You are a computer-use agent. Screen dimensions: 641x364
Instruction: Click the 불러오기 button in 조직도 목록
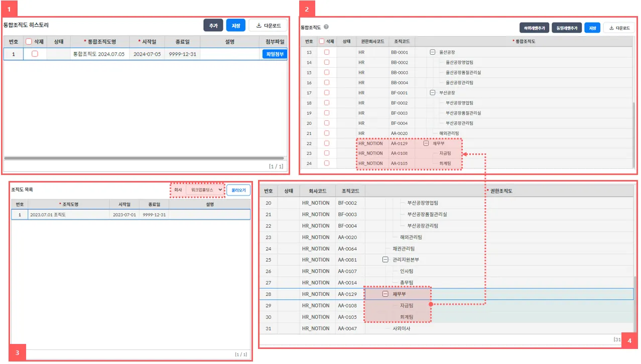pyautogui.click(x=238, y=190)
